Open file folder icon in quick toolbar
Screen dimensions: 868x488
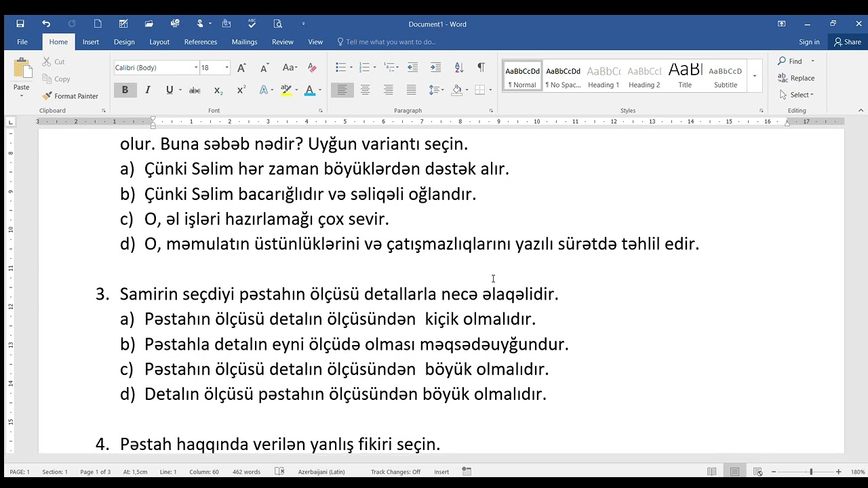pos(149,24)
